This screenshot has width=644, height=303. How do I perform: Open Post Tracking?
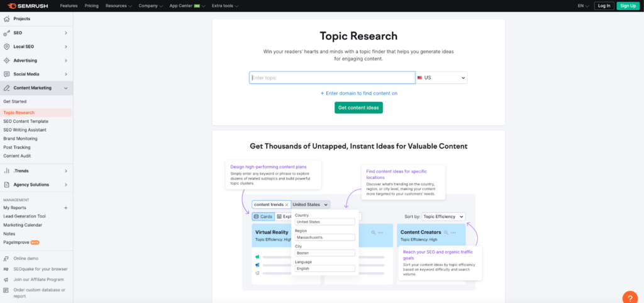tap(17, 147)
